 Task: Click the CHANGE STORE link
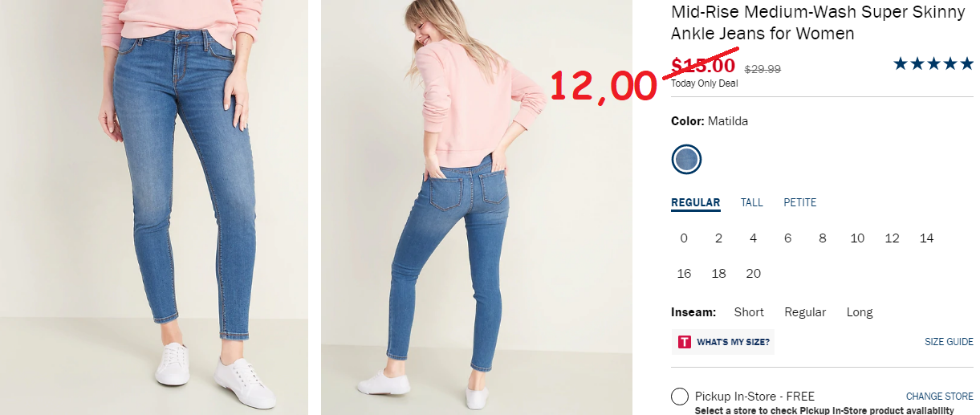[939, 397]
